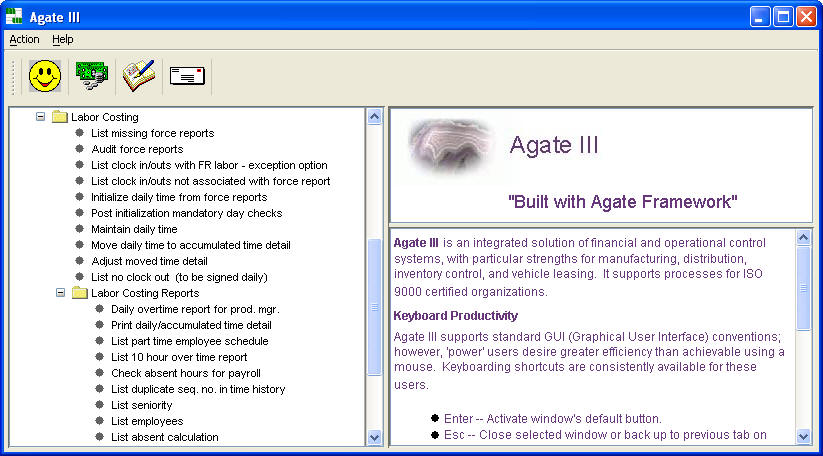Collapse the Labor Costing Reports node

[60, 292]
